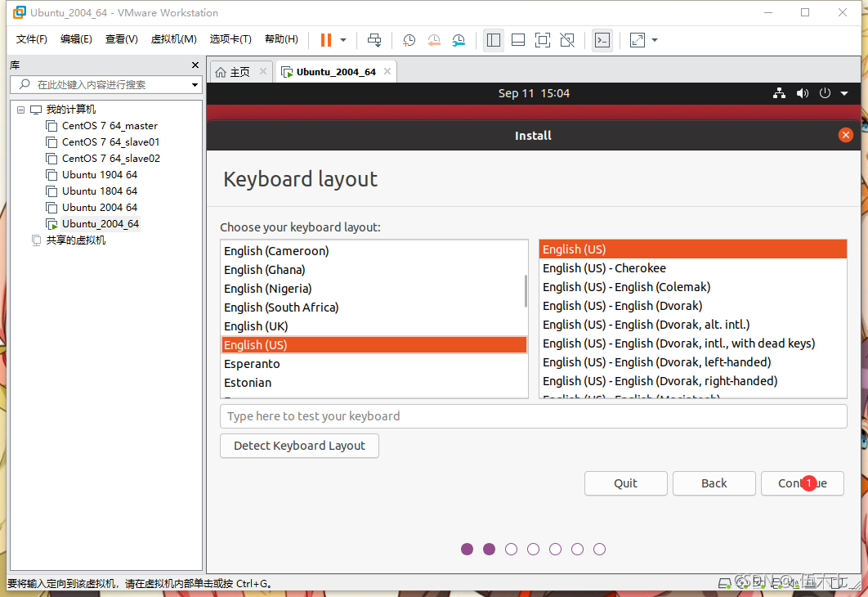Collapse the 我的计算机 tree node
This screenshot has height=597, width=868.
tap(20, 110)
